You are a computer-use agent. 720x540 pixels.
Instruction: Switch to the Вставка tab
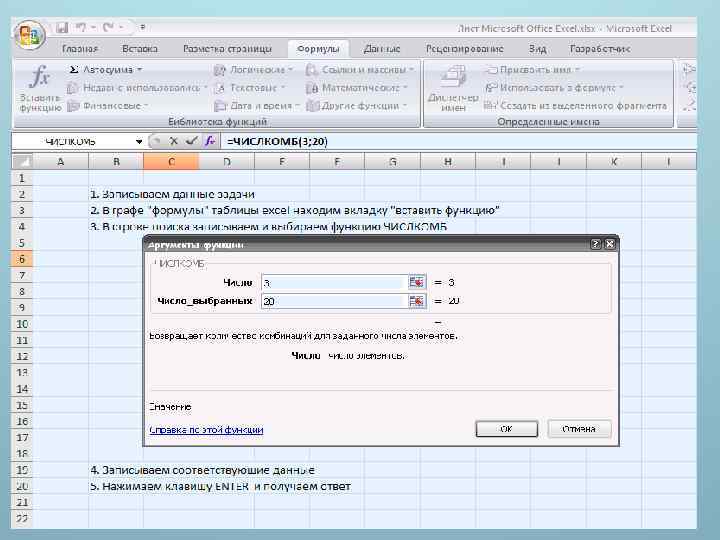(x=140, y=49)
